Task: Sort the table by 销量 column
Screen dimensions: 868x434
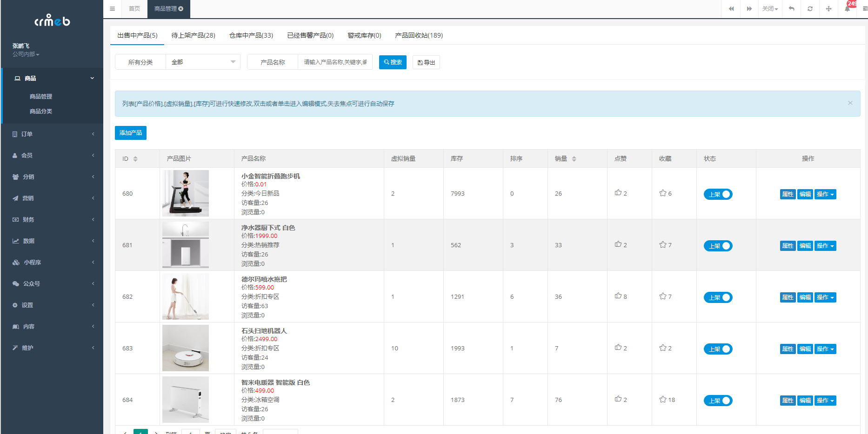Action: [574, 159]
